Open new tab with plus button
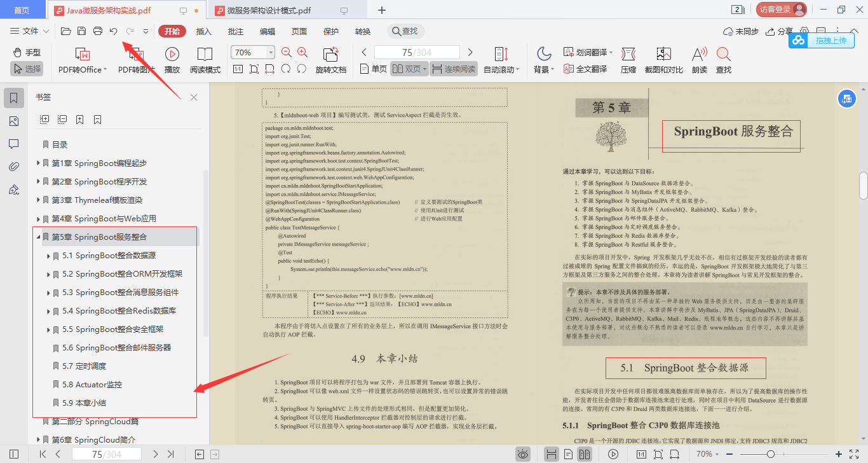Image resolution: width=868 pixels, height=463 pixels. point(382,10)
